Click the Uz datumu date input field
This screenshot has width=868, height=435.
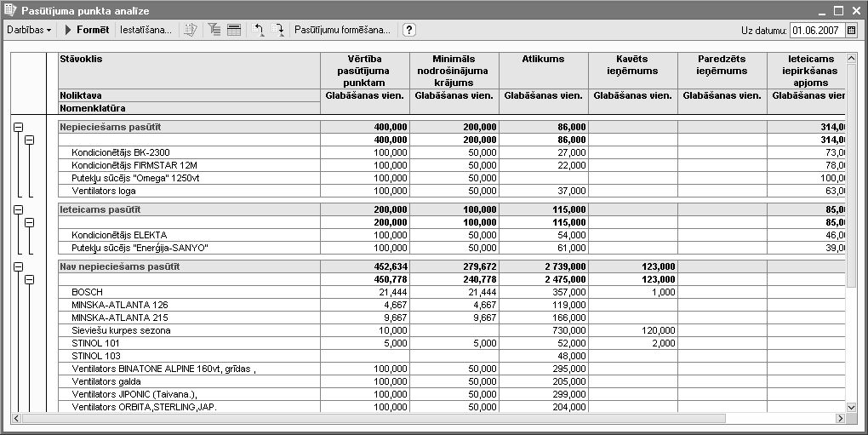(x=816, y=31)
